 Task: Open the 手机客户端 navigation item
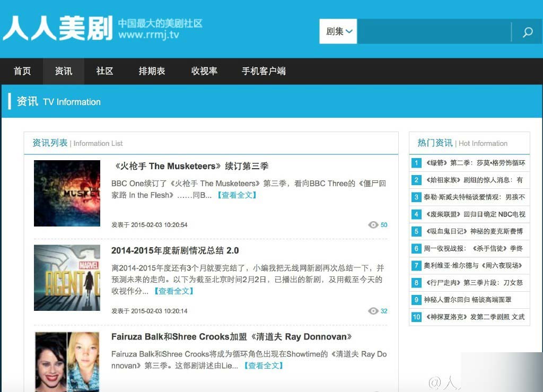click(264, 71)
